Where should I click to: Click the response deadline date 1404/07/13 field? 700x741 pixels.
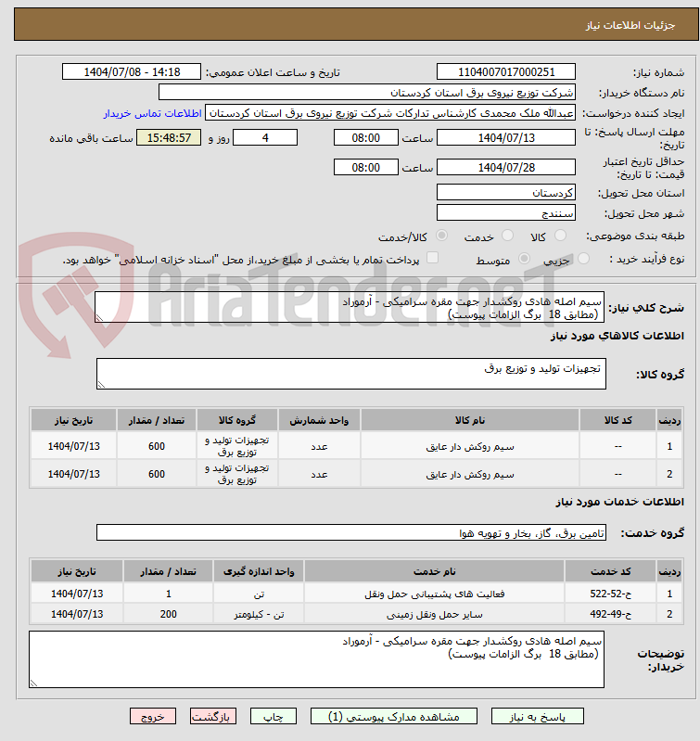pos(506,137)
